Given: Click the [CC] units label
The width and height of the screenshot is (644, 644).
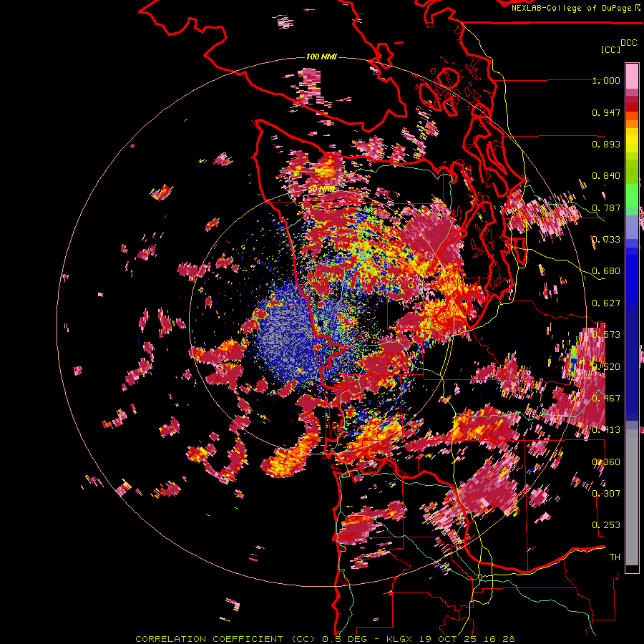Looking at the screenshot, I should pos(611,49).
